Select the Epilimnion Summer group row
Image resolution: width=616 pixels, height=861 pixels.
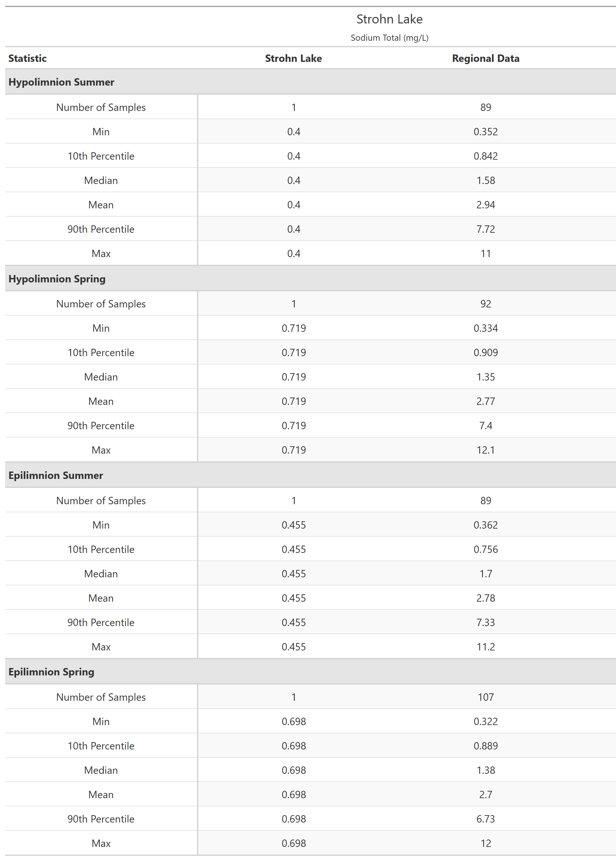click(x=56, y=475)
